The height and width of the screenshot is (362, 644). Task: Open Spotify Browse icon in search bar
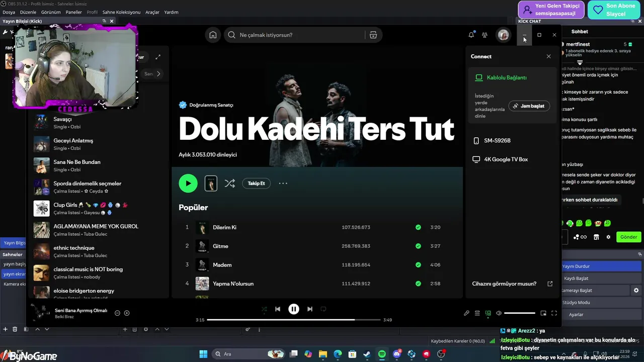tap(373, 35)
